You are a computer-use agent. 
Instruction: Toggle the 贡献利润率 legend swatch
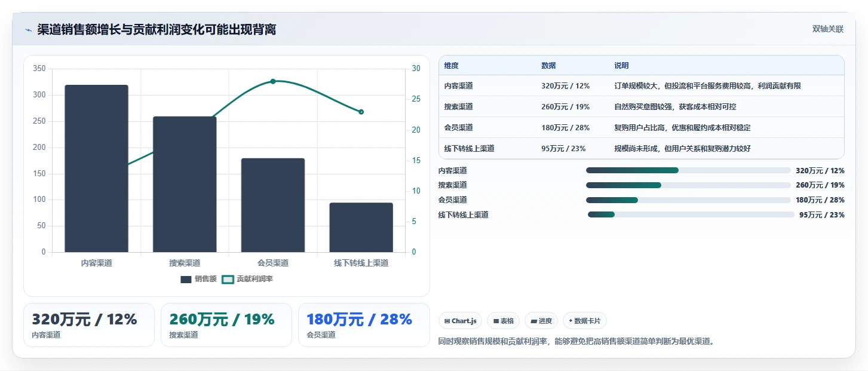[228, 279]
